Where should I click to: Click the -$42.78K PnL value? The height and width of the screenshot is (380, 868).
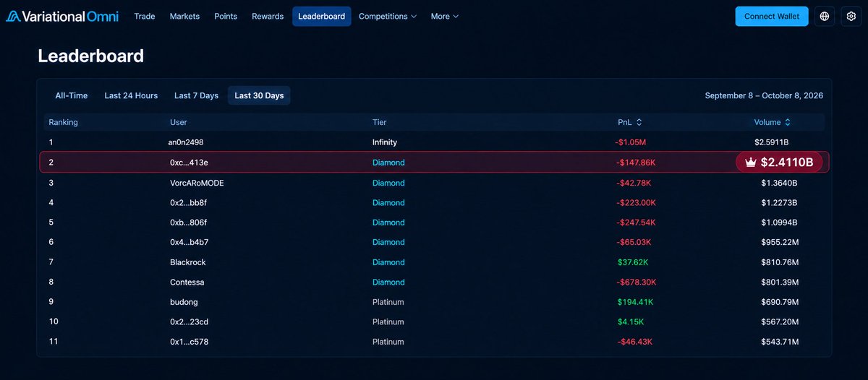pyautogui.click(x=634, y=183)
